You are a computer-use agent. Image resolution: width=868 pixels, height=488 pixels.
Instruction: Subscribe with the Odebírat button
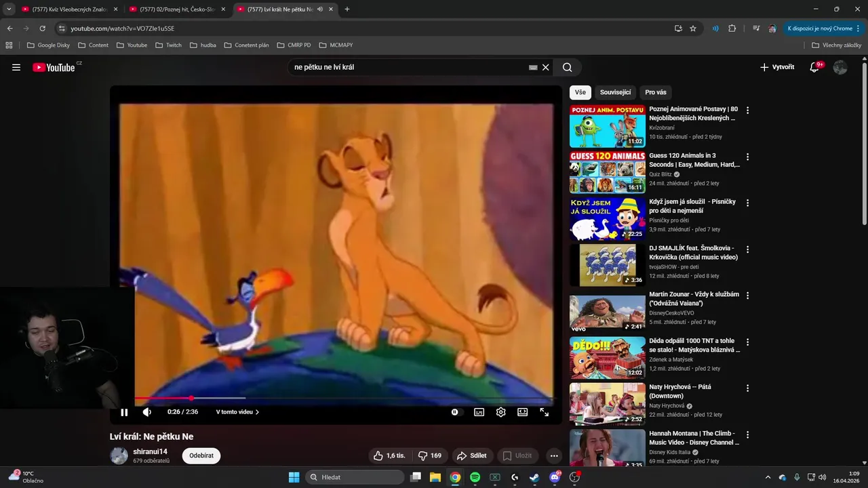(x=201, y=455)
